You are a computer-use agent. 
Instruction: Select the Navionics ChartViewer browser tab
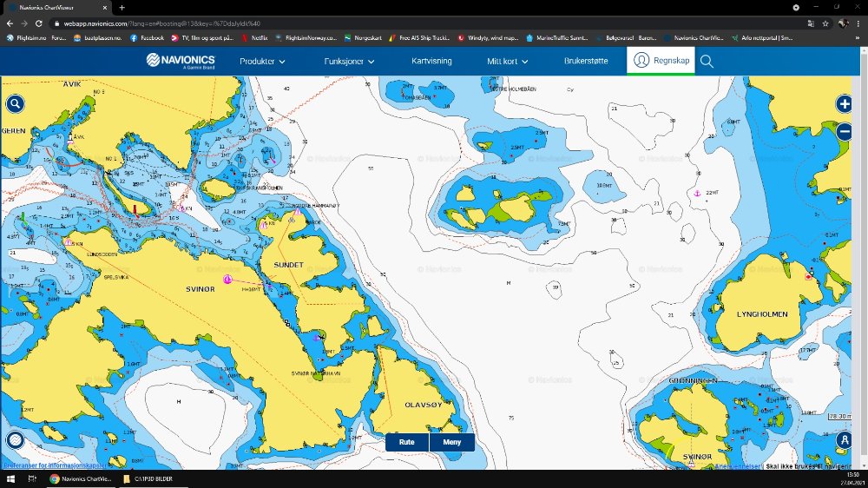pyautogui.click(x=56, y=8)
